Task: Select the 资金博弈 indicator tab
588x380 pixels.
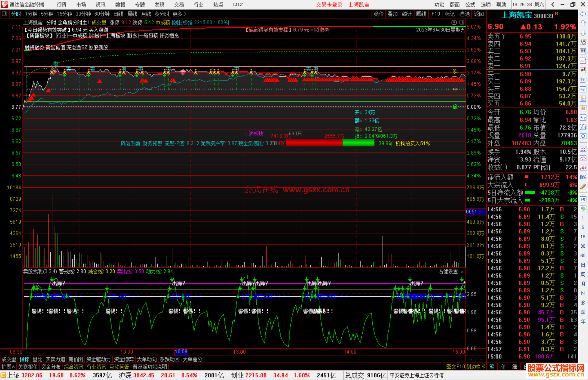Action: tap(124, 359)
